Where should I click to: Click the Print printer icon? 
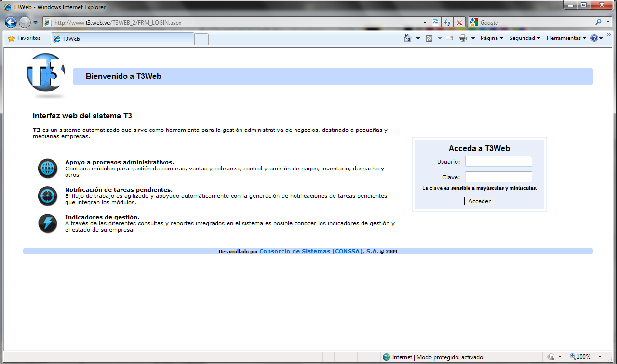coord(463,38)
